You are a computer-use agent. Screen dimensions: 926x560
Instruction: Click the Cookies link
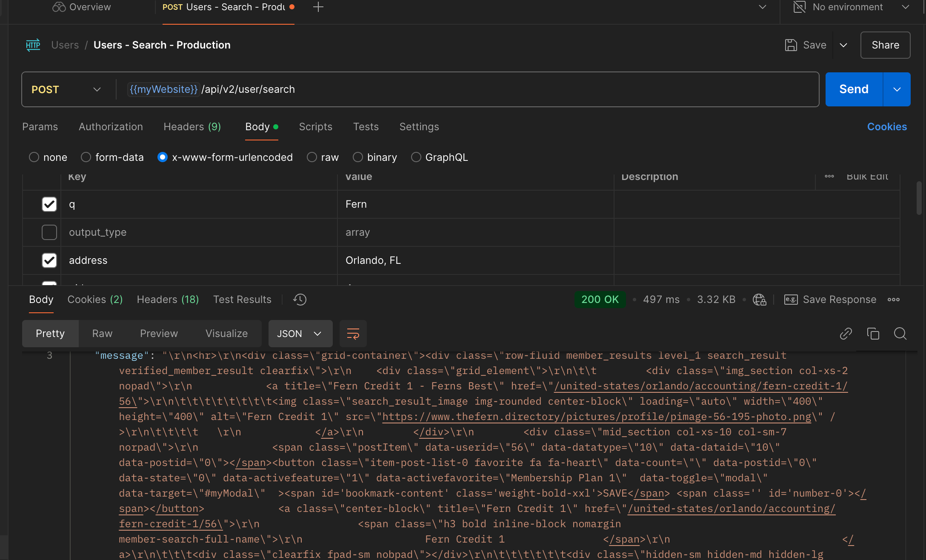click(x=887, y=127)
